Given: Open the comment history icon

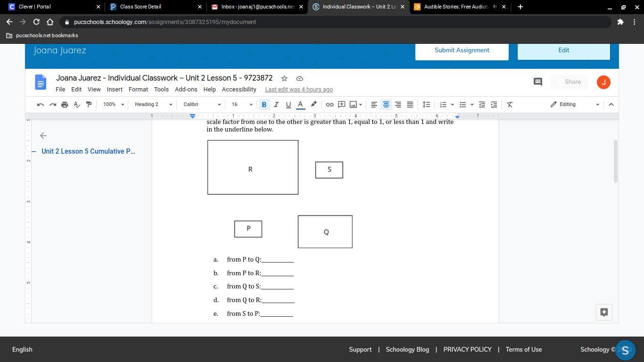Looking at the screenshot, I should coord(537,82).
